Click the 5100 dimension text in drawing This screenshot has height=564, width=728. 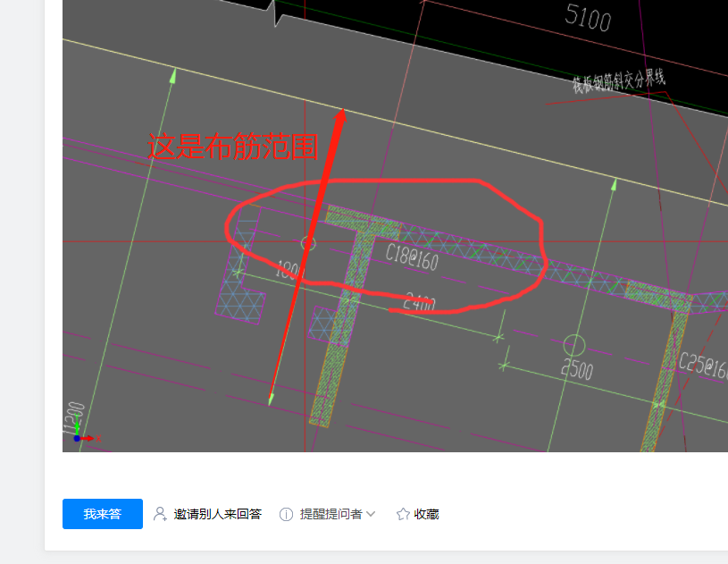pyautogui.click(x=588, y=18)
